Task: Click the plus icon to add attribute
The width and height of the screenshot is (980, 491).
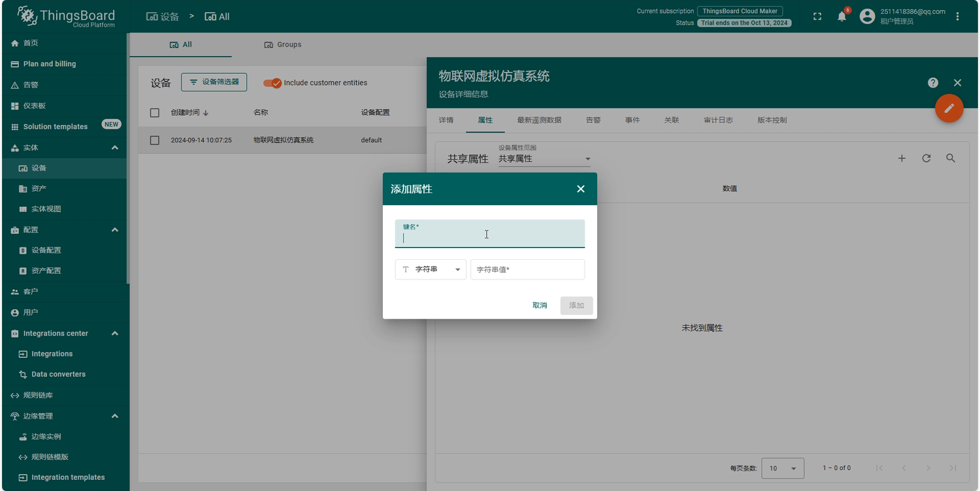Action: [902, 159]
